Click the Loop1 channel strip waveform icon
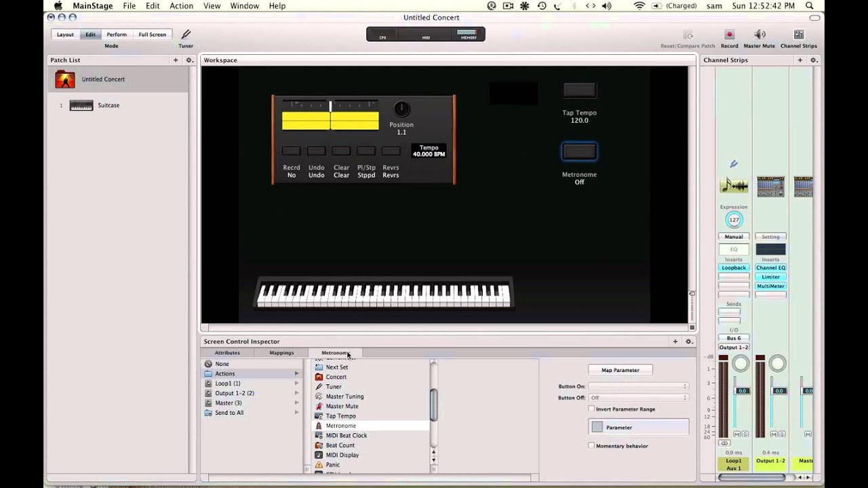The height and width of the screenshot is (488, 868). coord(734,186)
